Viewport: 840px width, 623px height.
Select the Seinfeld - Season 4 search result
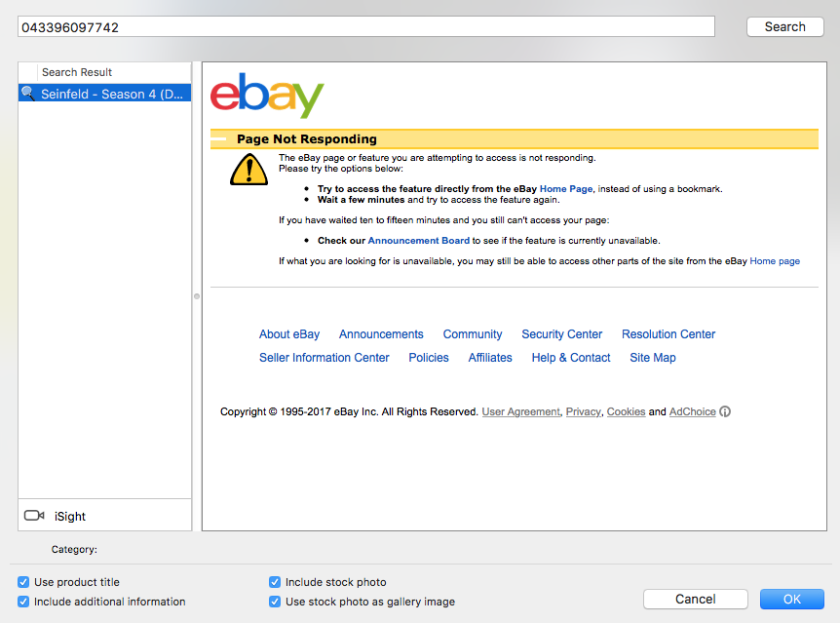(x=105, y=94)
